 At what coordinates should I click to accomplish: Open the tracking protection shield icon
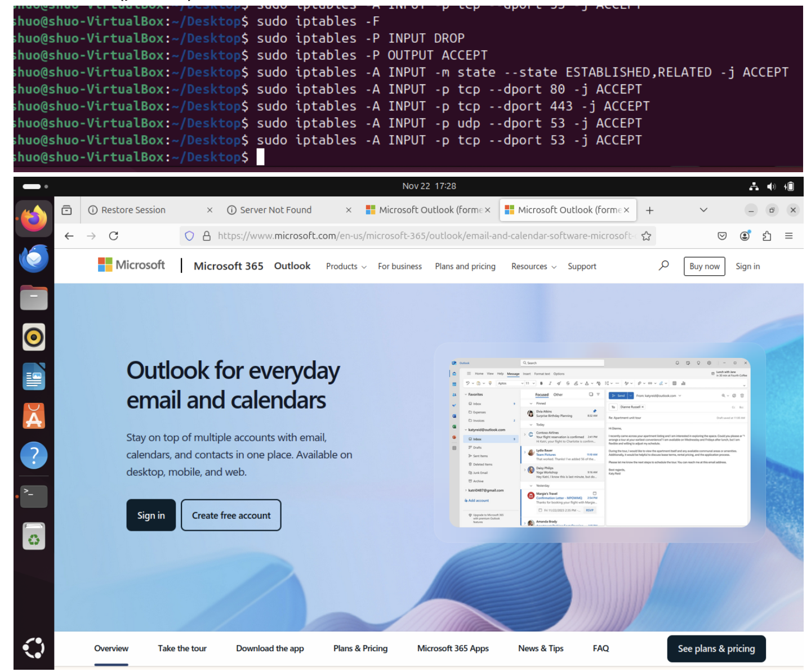click(x=190, y=236)
